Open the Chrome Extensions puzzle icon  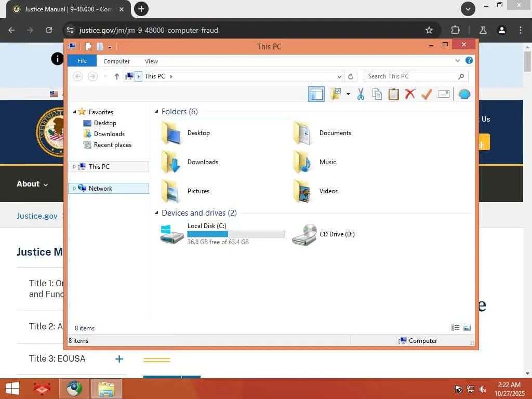[x=455, y=30]
